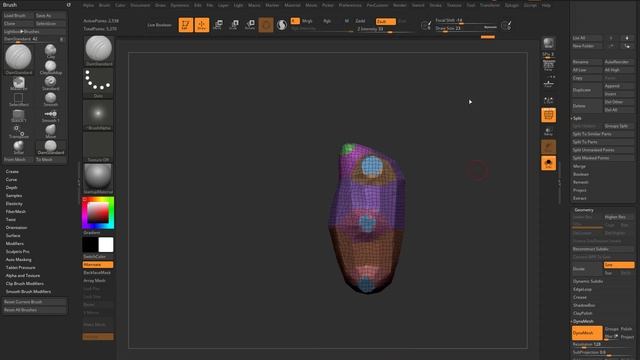Open the Transform menu
Viewport: 640px width, 360px height.
click(489, 5)
